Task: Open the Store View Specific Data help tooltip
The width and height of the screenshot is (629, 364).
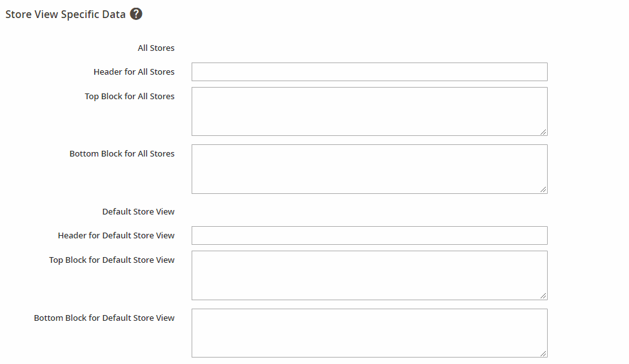Action: point(136,14)
